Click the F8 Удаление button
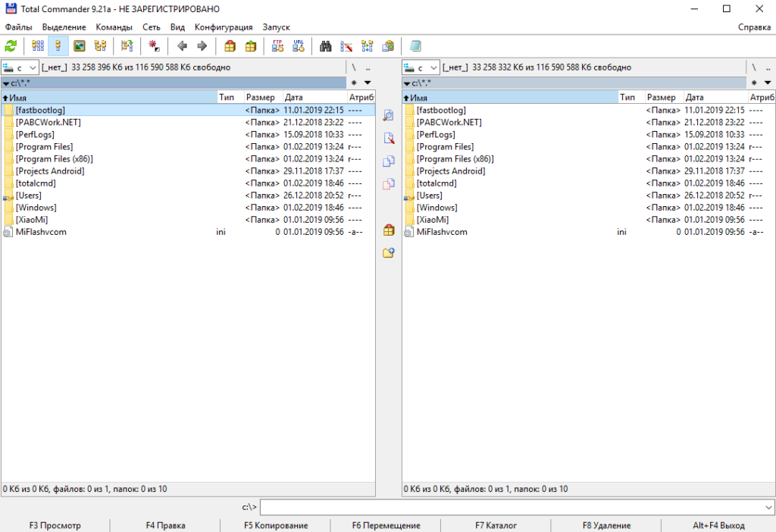This screenshot has height=532, width=776. point(606,525)
